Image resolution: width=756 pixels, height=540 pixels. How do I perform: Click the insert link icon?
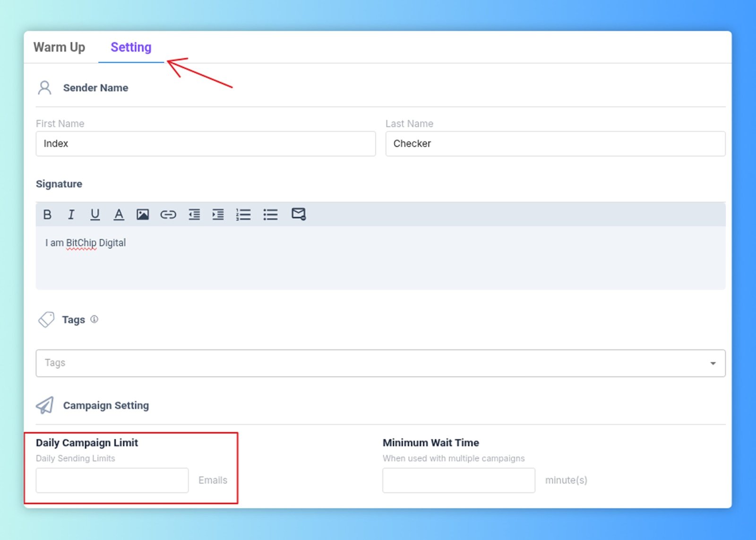point(168,215)
